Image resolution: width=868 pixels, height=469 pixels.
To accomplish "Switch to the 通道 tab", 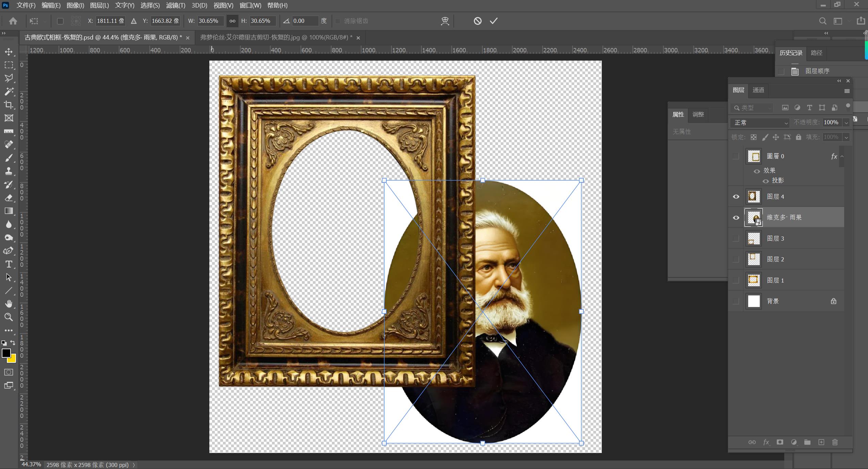I will (758, 90).
